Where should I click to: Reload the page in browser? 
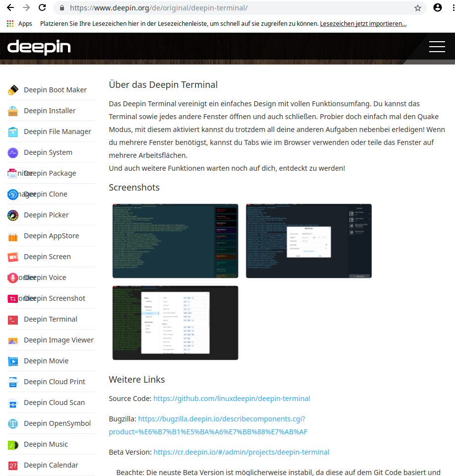point(42,8)
